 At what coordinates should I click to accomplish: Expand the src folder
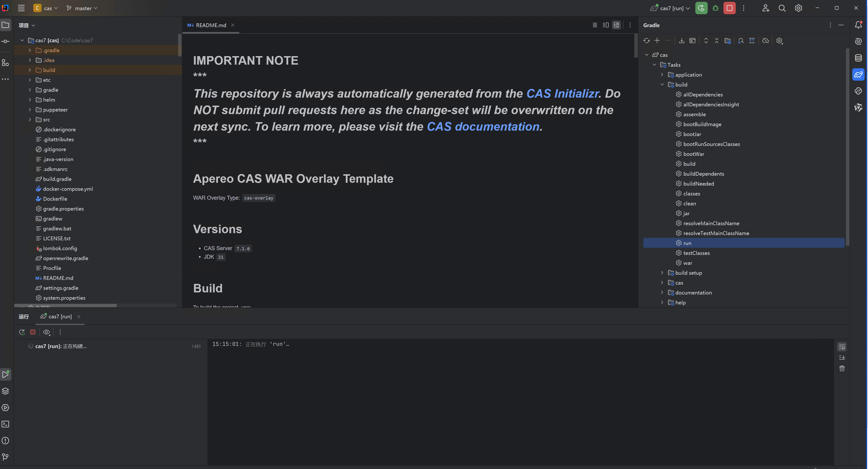pos(30,120)
